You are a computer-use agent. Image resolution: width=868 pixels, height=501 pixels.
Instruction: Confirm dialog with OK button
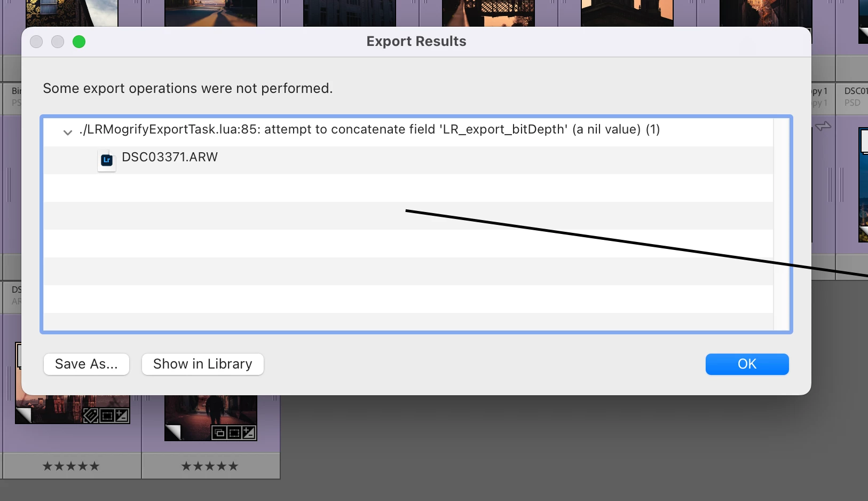tap(747, 364)
